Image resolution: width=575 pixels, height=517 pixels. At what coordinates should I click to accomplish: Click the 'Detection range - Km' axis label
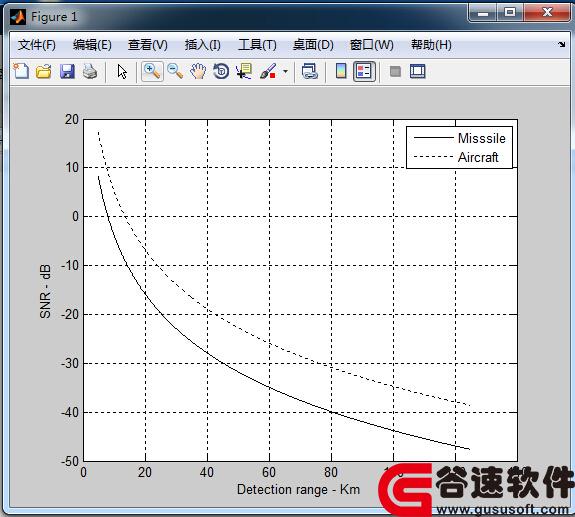click(298, 490)
